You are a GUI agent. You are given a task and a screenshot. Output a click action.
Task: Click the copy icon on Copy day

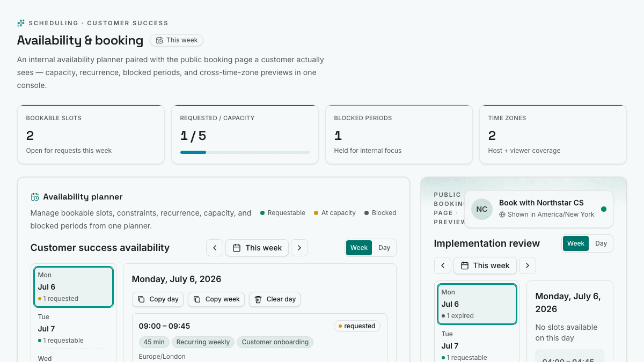(141, 299)
